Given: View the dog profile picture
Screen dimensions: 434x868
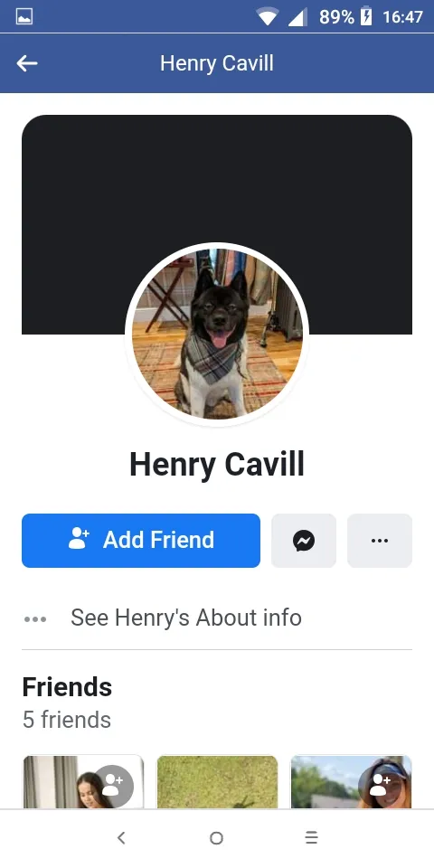Looking at the screenshot, I should (217, 334).
